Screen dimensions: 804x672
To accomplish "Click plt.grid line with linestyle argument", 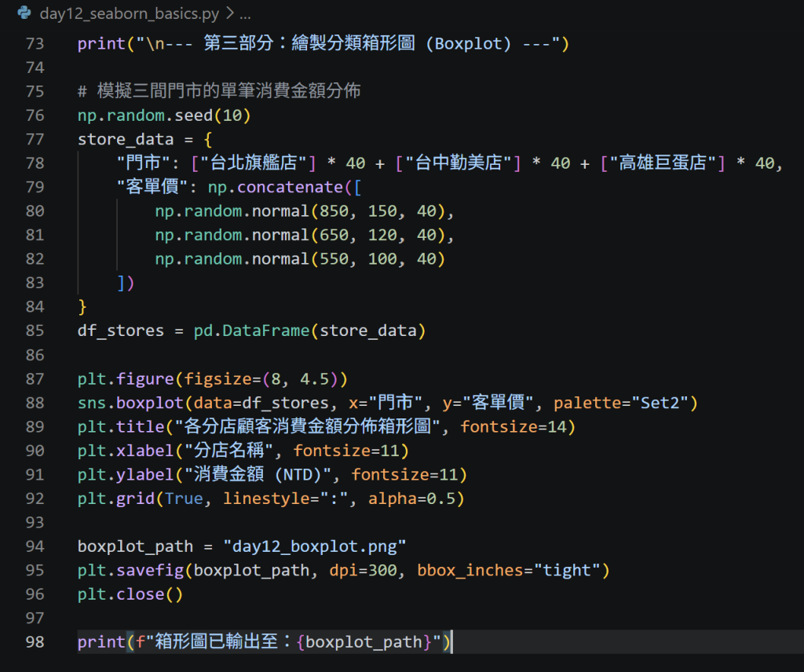I will point(271,499).
